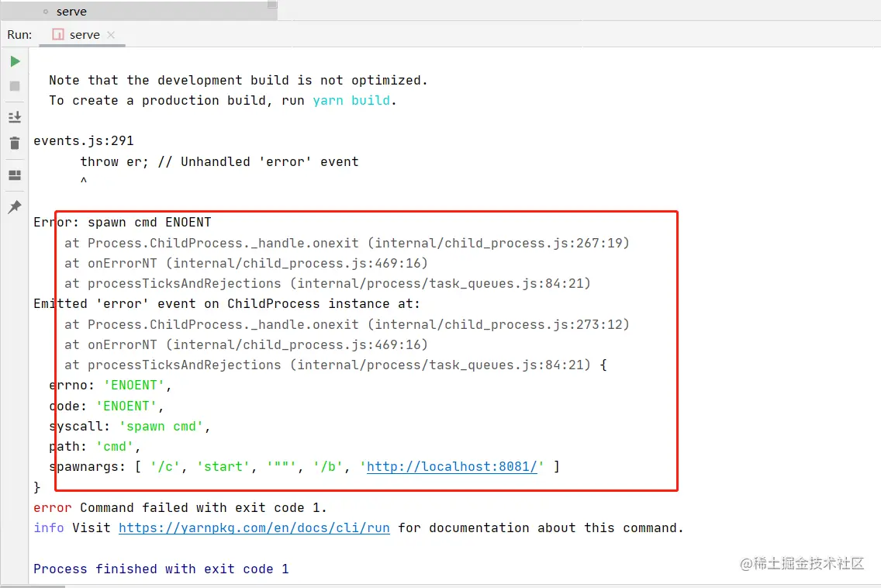Click the "Emitted 'error' event on ChildProcess" line
Viewport: 881px width, 588px height.
tap(226, 303)
